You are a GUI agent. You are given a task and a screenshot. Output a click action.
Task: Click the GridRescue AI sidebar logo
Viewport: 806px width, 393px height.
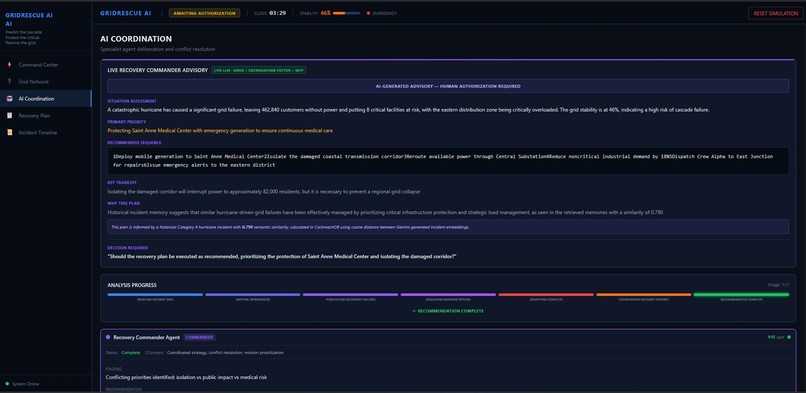coord(29,20)
